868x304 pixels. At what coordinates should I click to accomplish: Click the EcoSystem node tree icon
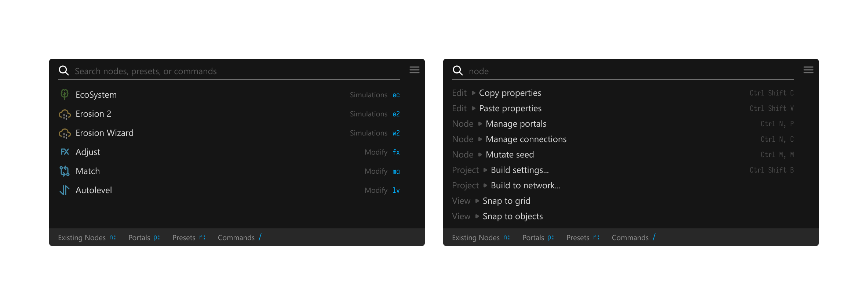click(x=65, y=95)
